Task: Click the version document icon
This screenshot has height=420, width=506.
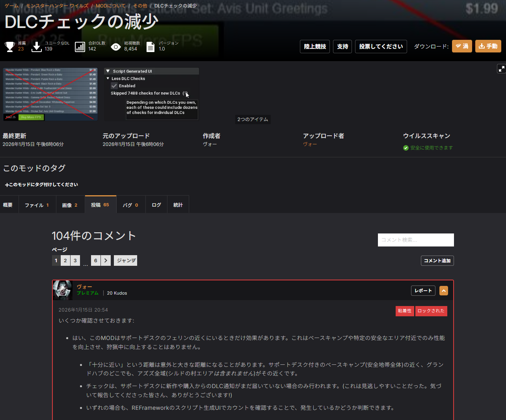Action: coord(150,47)
